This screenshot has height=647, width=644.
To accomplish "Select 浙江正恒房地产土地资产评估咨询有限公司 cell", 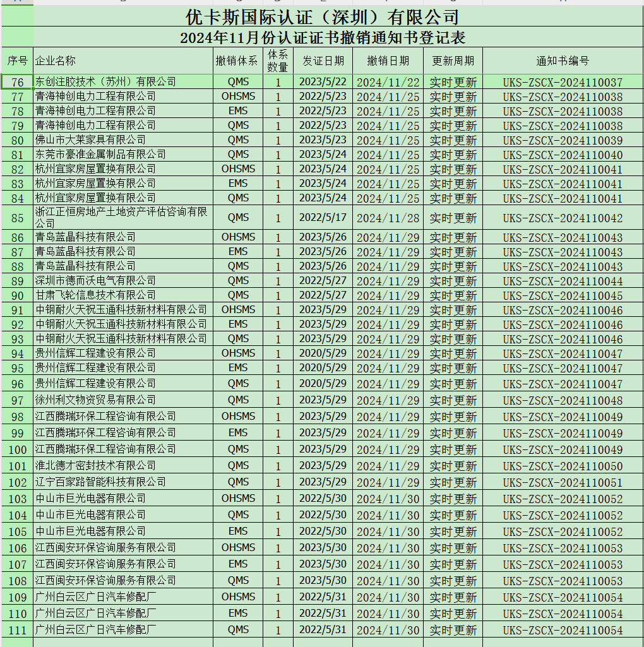I will (x=123, y=217).
